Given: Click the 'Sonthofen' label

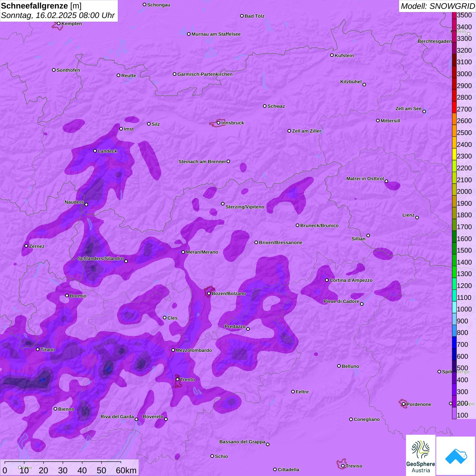Looking at the screenshot, I should 68,70.
